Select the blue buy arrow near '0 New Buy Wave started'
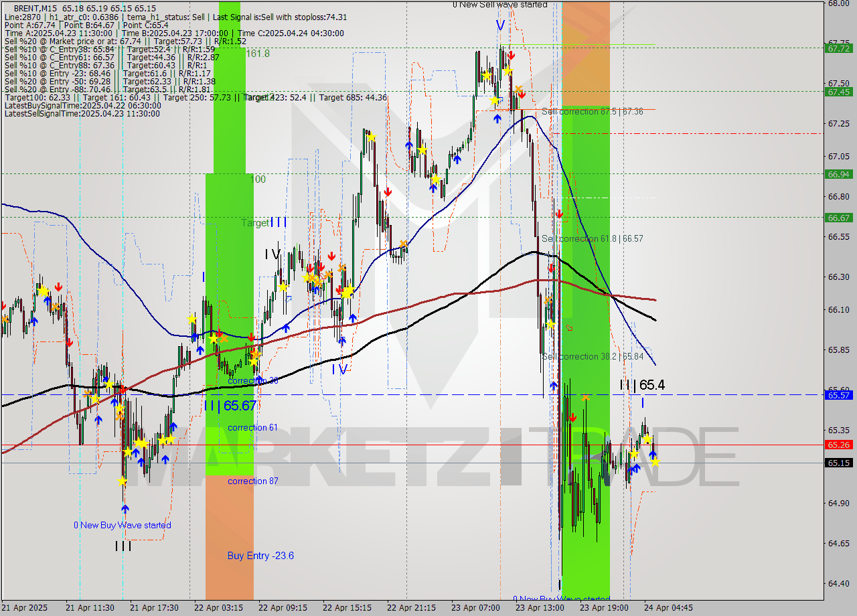The height and width of the screenshot is (616, 857). pos(125,509)
